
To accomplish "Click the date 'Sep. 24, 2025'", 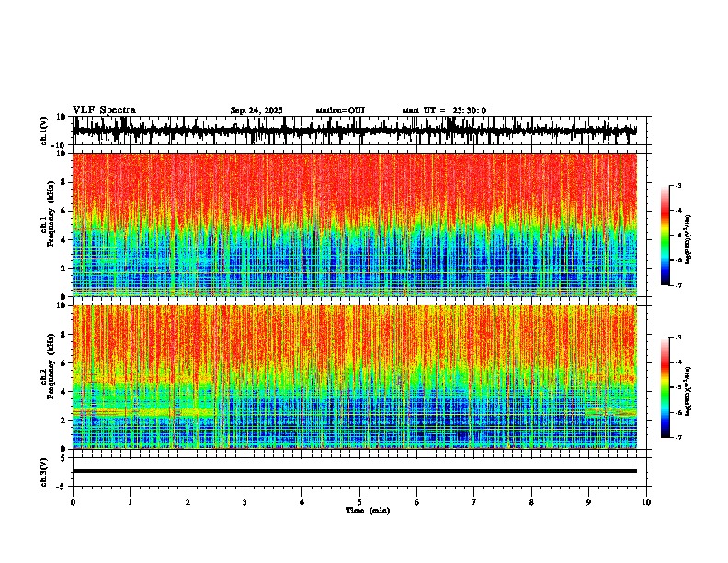I will point(256,110).
